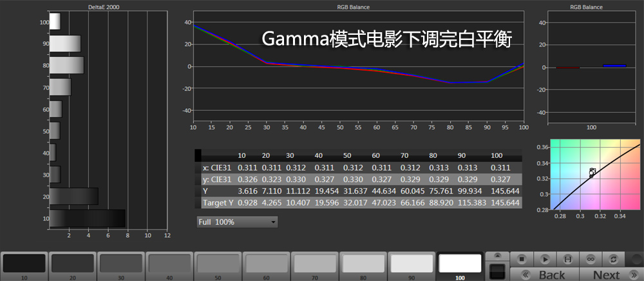This screenshot has width=644, height=281.
Task: Click the Target Y value 115.383
Action: pyautogui.click(x=472, y=202)
